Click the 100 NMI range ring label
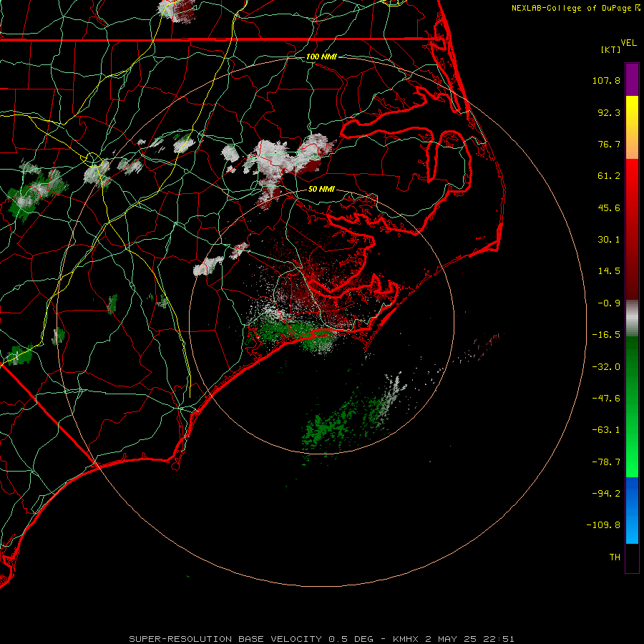Image resolution: width=644 pixels, height=644 pixels. point(321,57)
